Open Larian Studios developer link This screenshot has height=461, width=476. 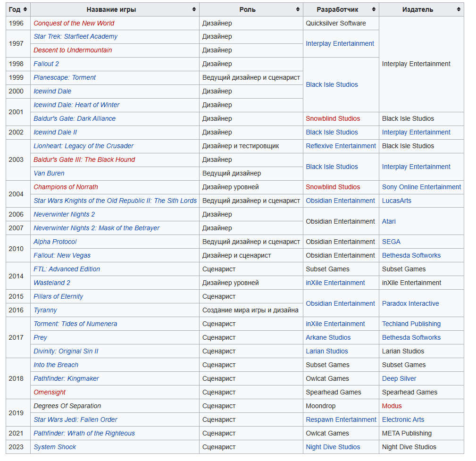click(x=326, y=351)
